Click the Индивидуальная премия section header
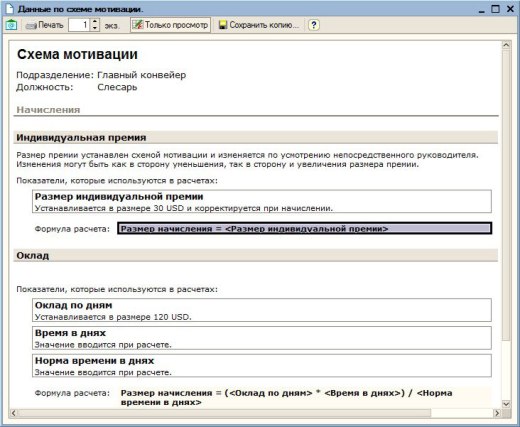The height and width of the screenshot is (427, 520). tap(256, 138)
